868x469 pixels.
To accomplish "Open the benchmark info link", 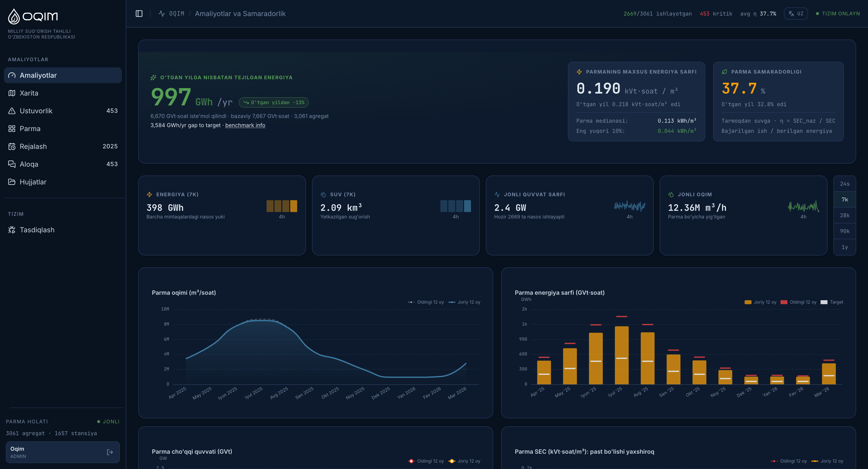I will pos(245,125).
